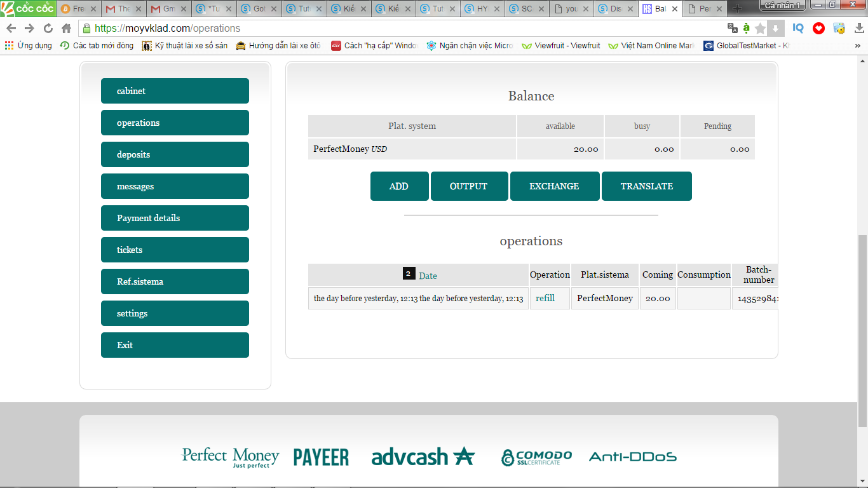This screenshot has height=488, width=868.
Task: Bookmark this page with the star icon
Action: [760, 29]
